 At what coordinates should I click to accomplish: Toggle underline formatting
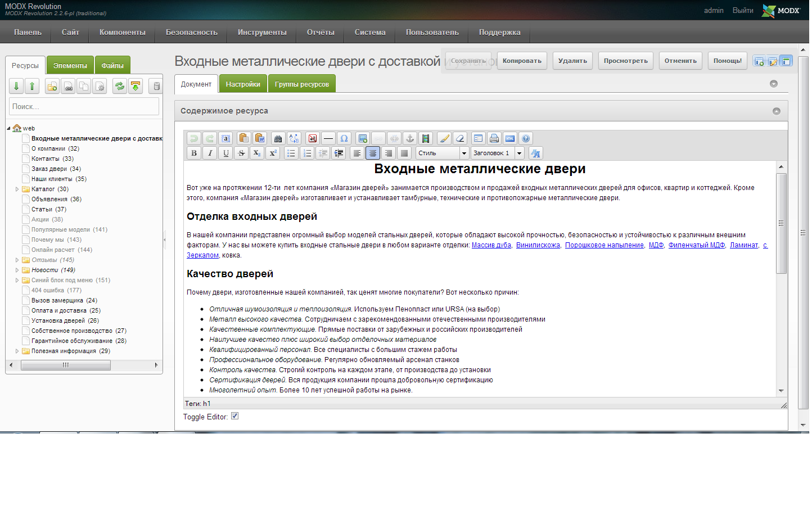[x=225, y=153]
